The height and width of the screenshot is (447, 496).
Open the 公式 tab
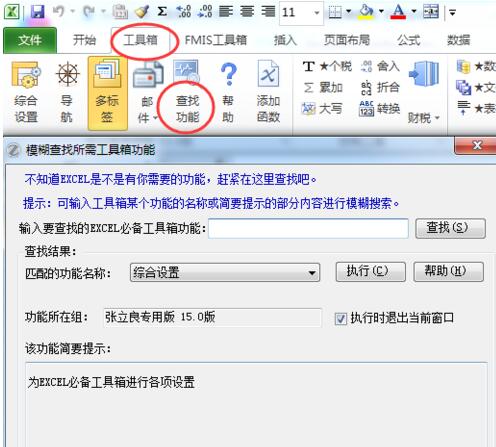click(x=408, y=40)
